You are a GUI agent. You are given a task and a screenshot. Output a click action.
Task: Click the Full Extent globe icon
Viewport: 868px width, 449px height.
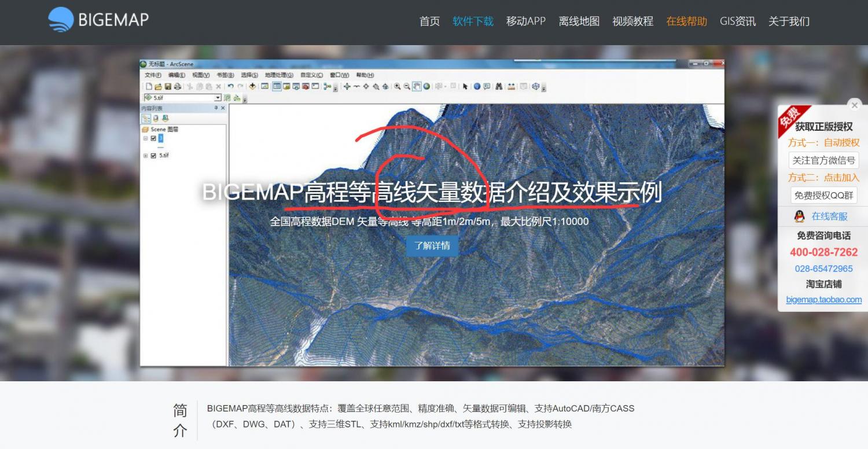tap(426, 87)
